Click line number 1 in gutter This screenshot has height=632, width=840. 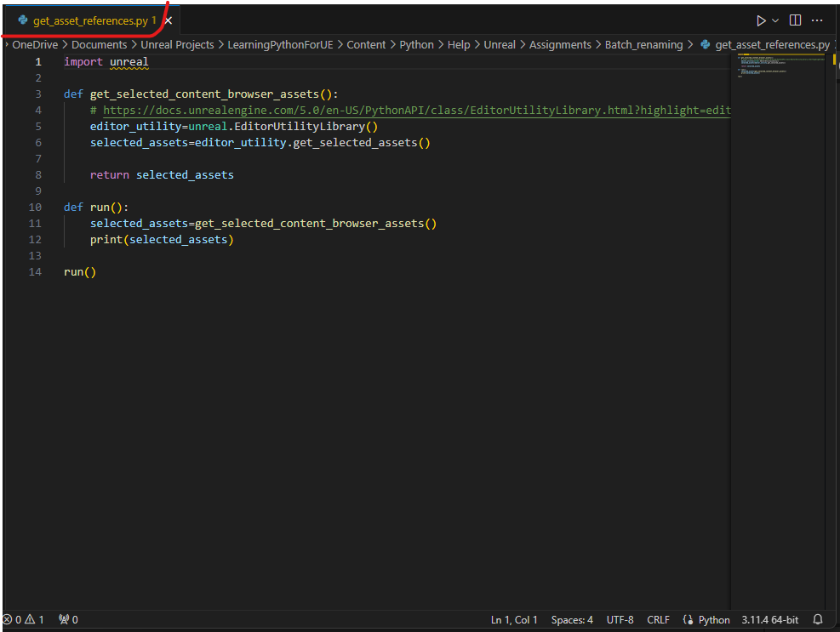pos(38,62)
